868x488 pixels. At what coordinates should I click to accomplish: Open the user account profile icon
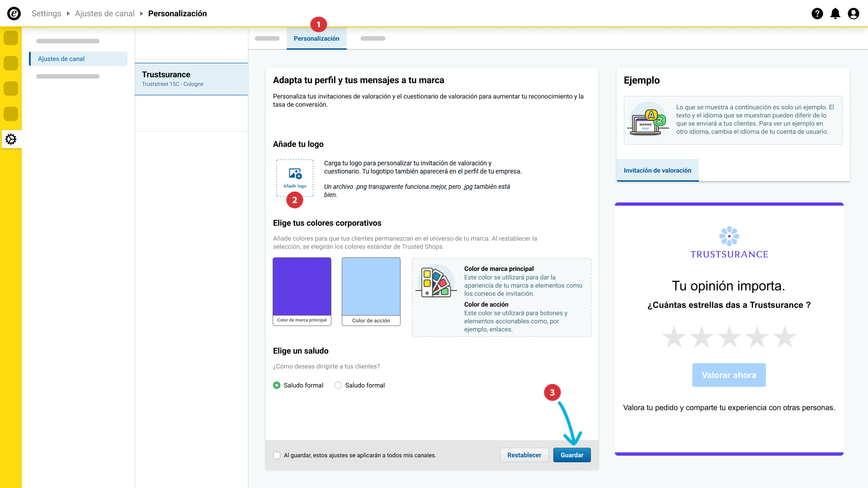point(853,14)
